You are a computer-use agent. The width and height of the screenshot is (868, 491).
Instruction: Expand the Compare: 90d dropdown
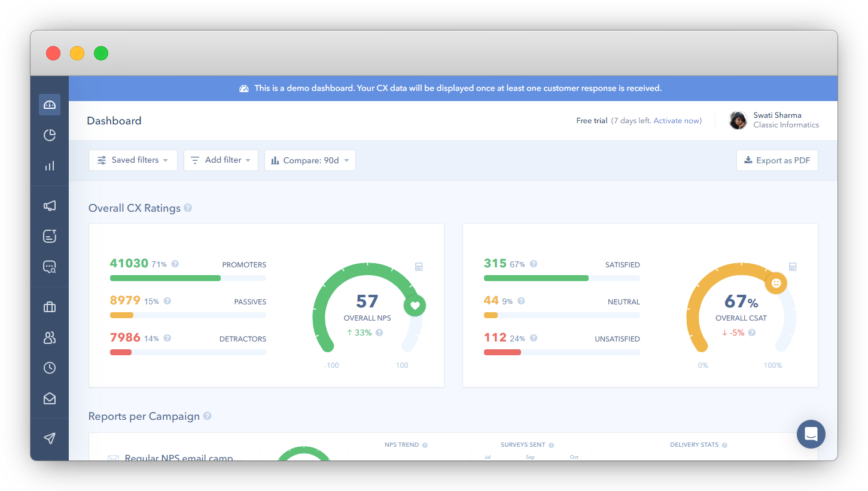310,160
